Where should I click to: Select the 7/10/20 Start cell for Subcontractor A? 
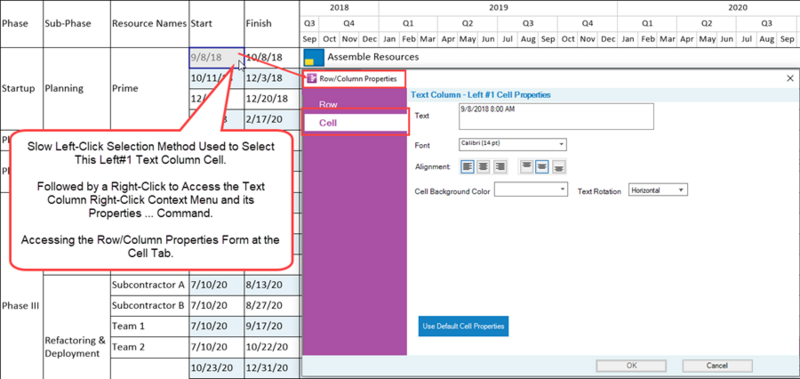coord(216,285)
